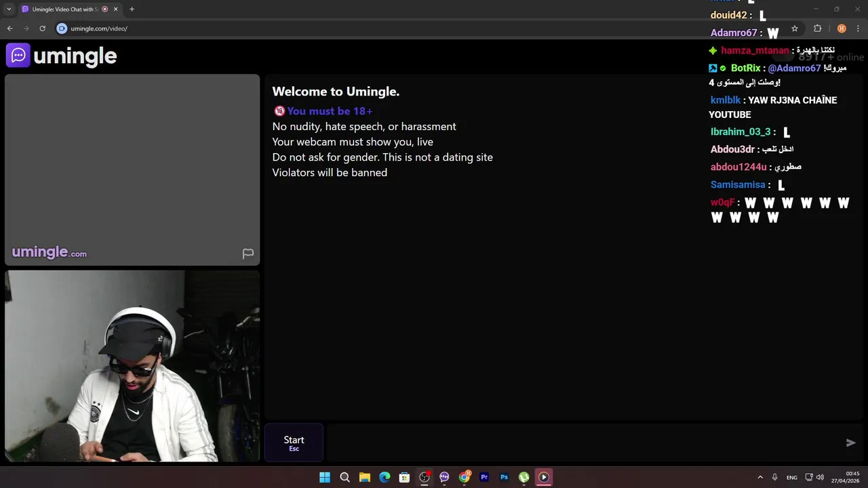
Task: Click the site info icon in address bar
Action: tap(62, 28)
